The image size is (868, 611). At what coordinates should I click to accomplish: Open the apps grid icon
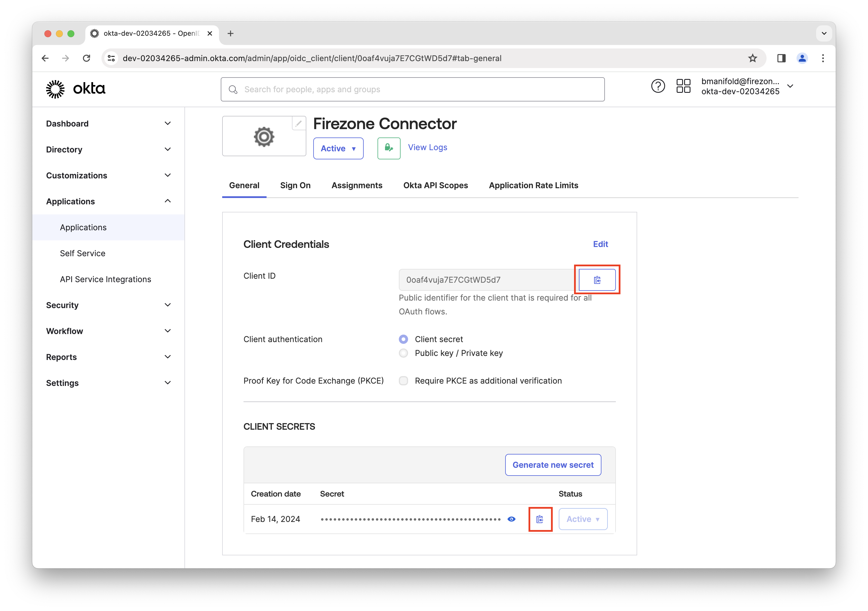point(683,86)
